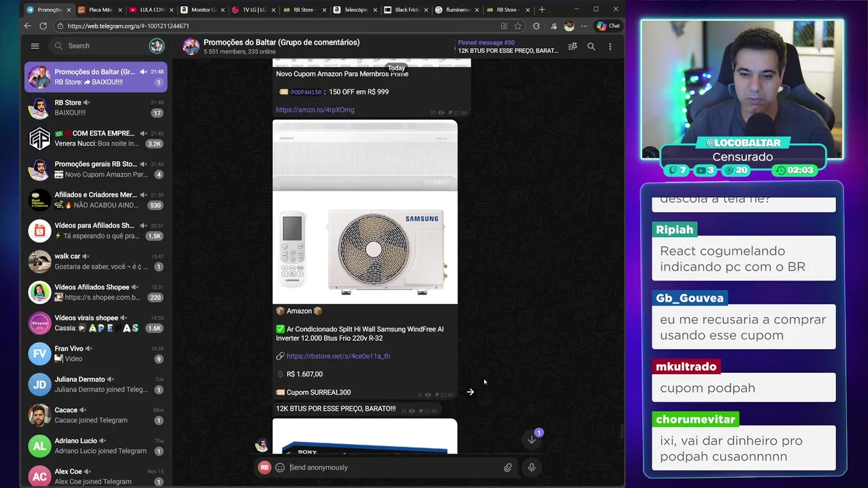Open the RB Store chat showing BAIXOU!!!!!
This screenshot has height=488, width=868.
[x=96, y=108]
